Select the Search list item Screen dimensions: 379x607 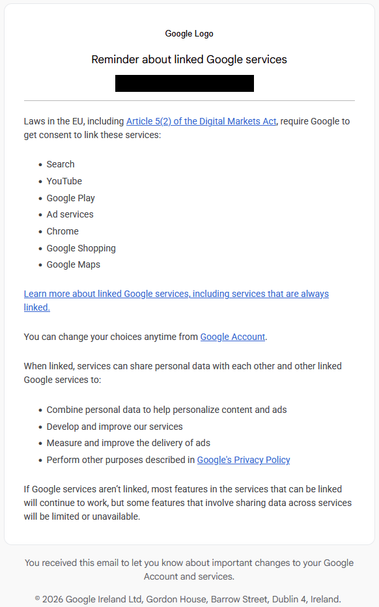(60, 164)
